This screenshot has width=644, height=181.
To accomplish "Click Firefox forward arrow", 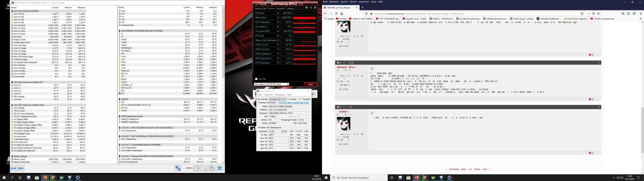I will (331, 14).
